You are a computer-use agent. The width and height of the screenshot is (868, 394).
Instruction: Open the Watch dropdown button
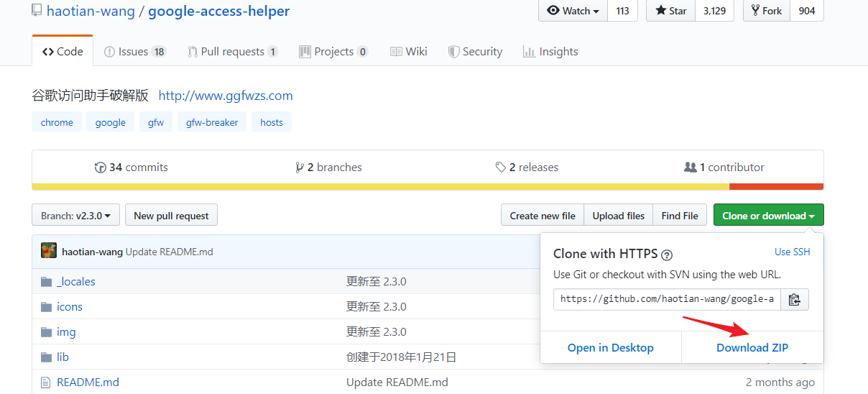point(573,11)
